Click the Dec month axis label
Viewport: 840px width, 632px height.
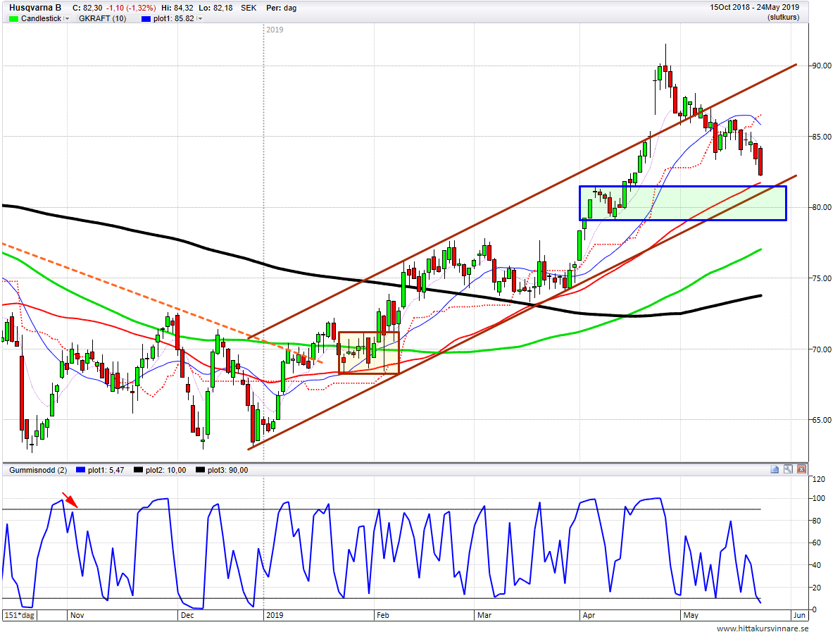point(187,615)
